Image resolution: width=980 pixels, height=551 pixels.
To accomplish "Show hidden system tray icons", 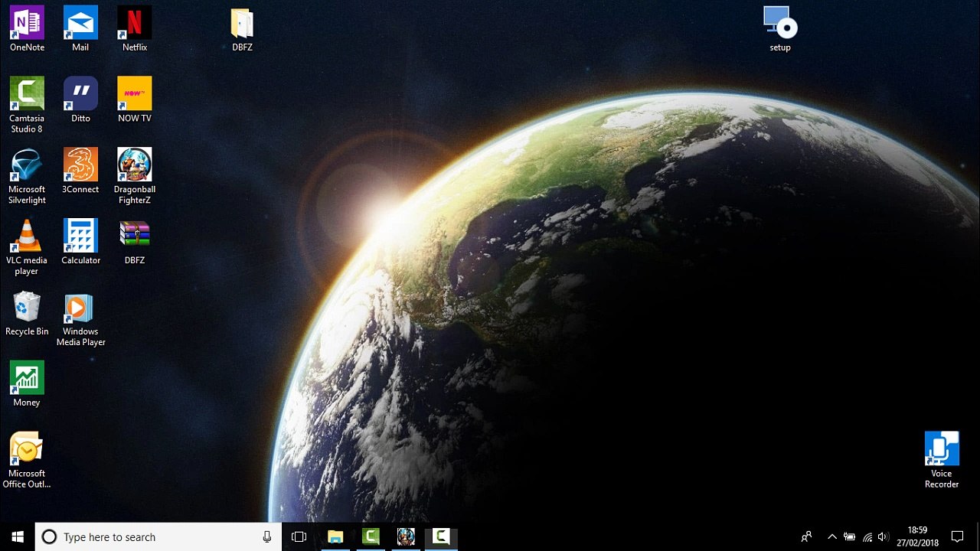I will point(832,536).
